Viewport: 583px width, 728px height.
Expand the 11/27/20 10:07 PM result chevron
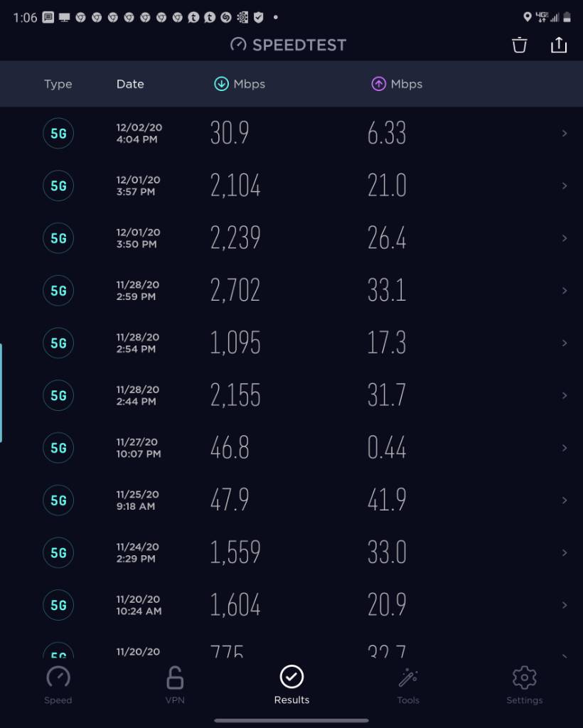click(565, 448)
